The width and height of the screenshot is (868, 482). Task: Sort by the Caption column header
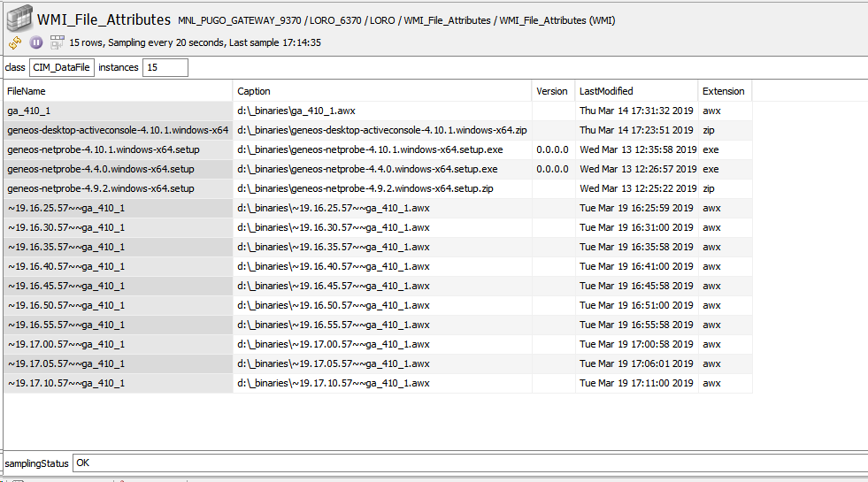(x=381, y=91)
